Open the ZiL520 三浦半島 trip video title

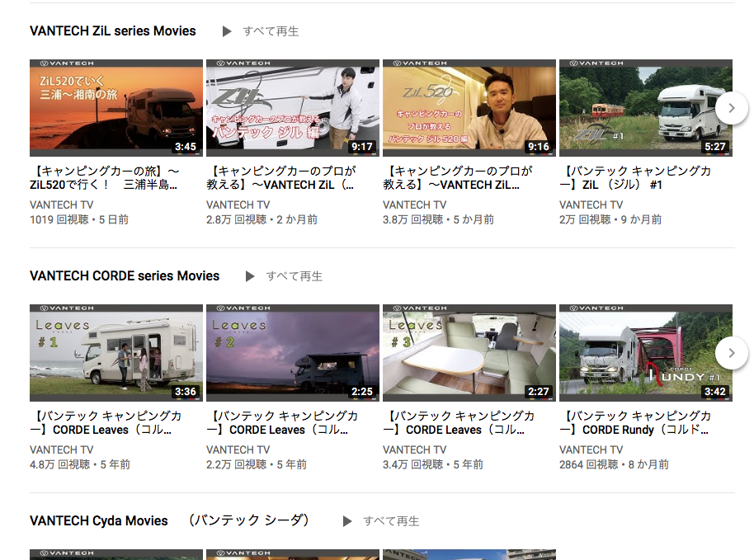point(105,177)
